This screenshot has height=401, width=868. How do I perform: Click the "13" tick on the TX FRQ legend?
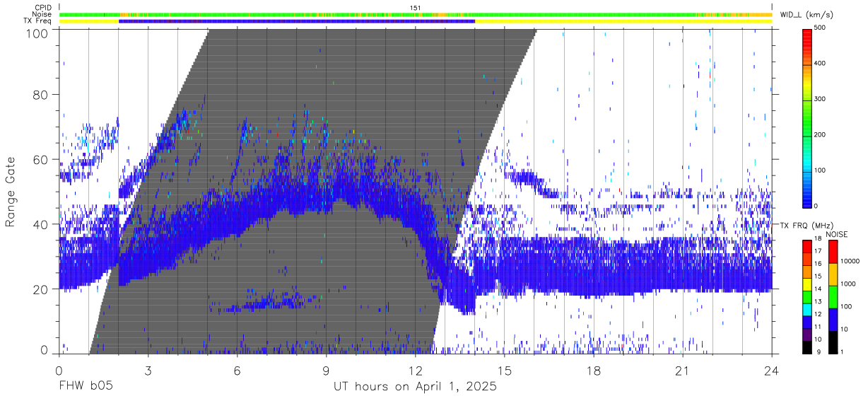pos(819,302)
